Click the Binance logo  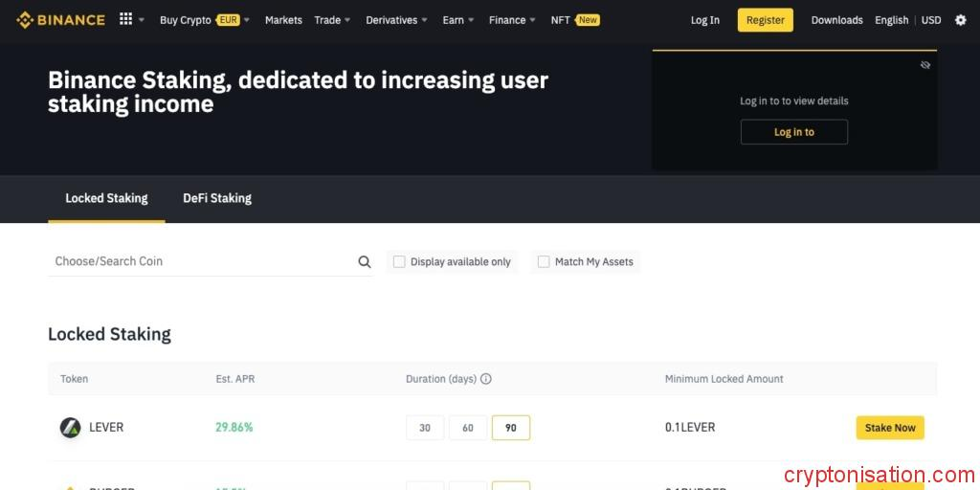pos(60,20)
